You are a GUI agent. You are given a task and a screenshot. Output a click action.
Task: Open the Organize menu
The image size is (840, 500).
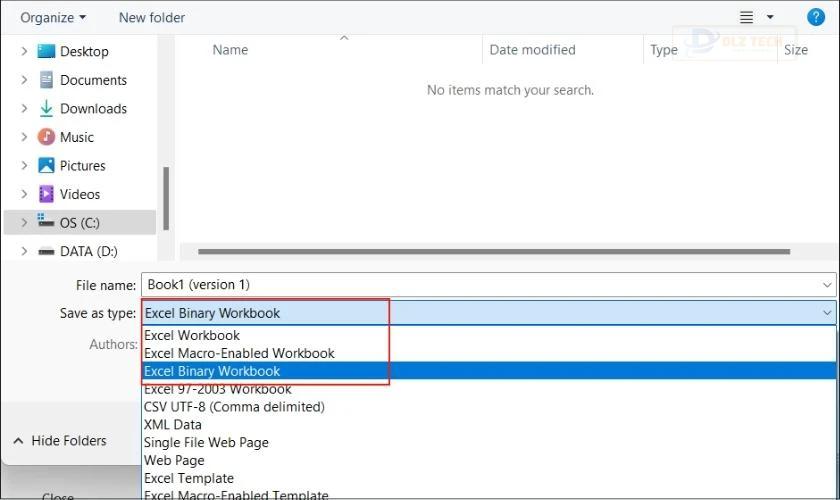[53, 18]
